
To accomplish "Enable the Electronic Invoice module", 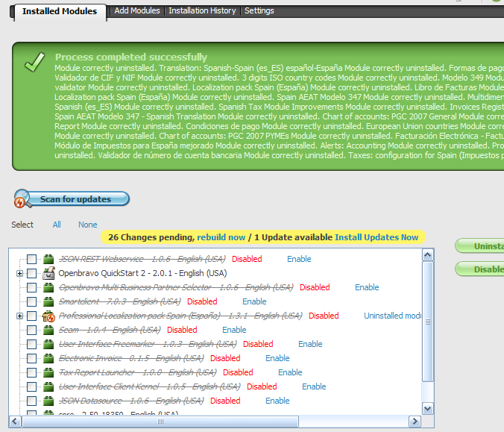I will (x=277, y=358).
